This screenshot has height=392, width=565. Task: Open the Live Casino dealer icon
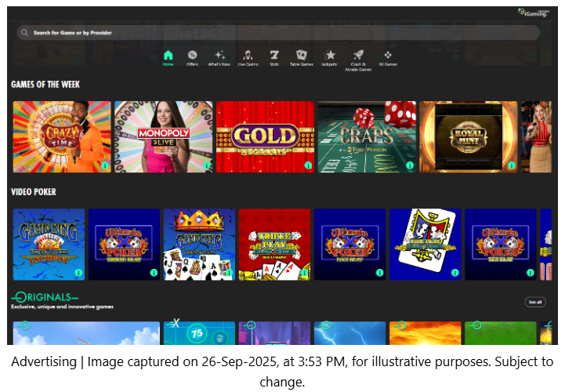[248, 55]
